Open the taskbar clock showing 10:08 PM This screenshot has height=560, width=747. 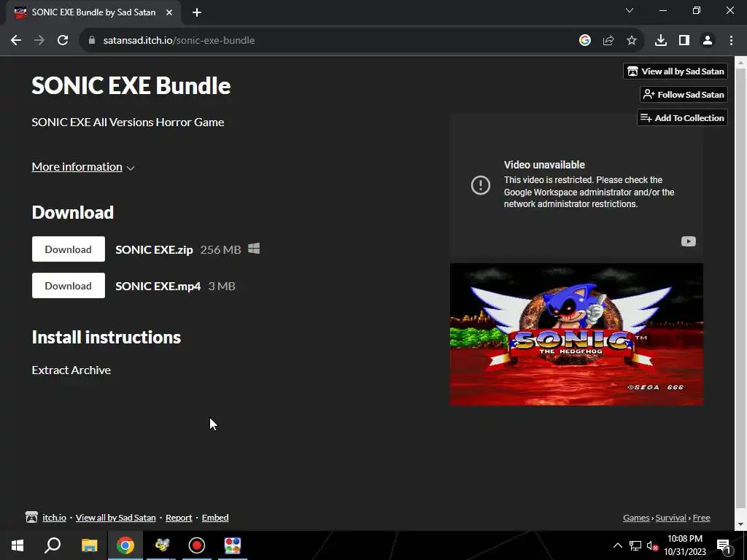click(685, 545)
